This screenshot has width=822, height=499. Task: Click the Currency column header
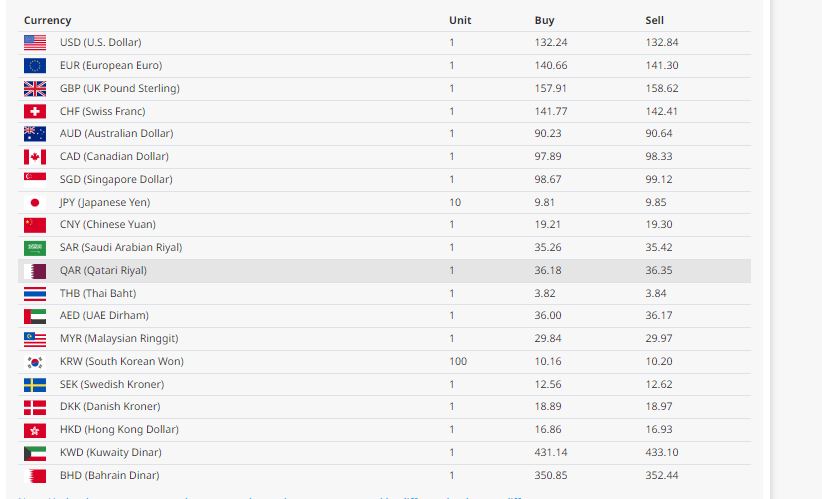coord(48,20)
